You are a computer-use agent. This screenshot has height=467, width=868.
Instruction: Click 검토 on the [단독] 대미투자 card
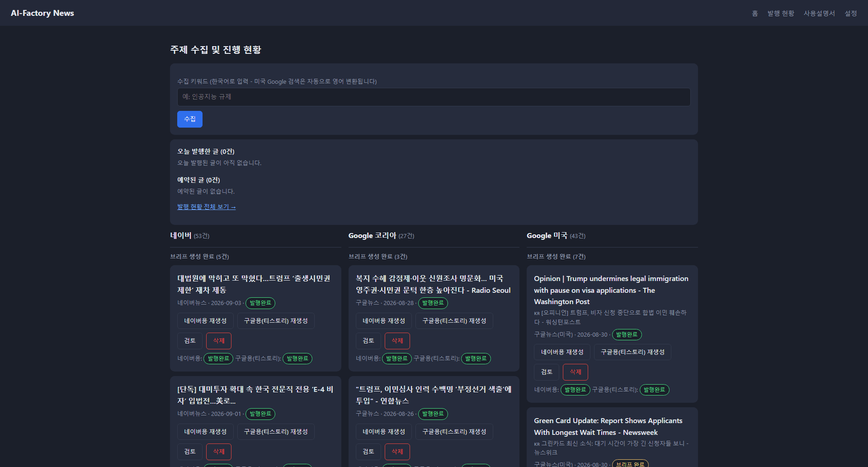[190, 452]
